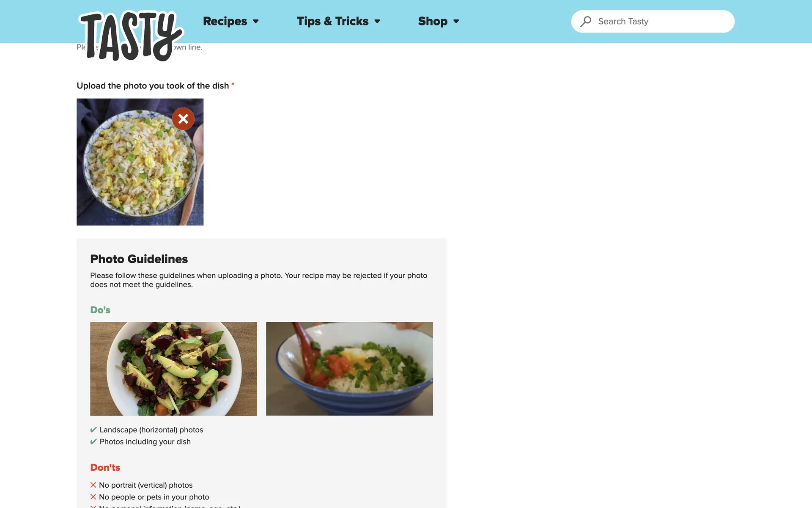Click the red X beside No portrait photos

point(93,485)
